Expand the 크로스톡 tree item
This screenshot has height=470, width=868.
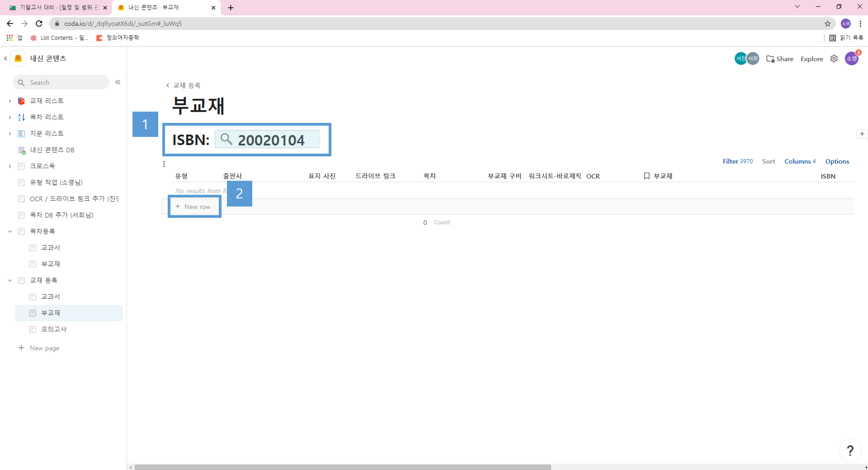pos(9,166)
